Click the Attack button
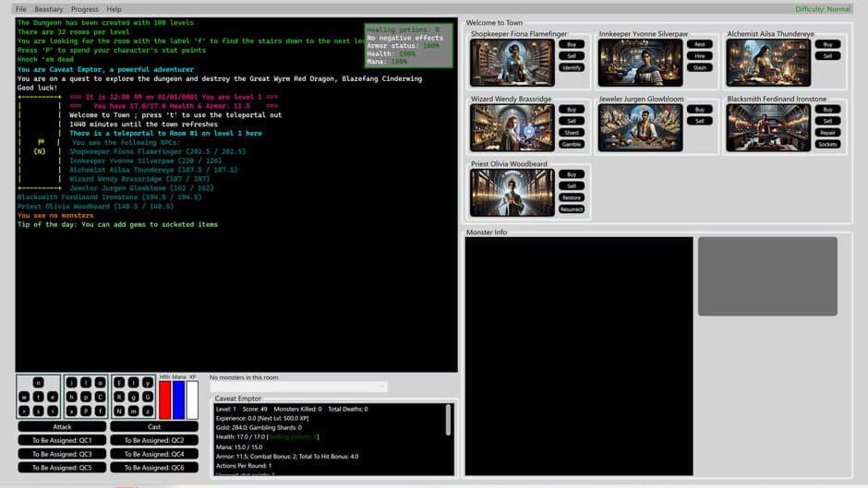The height and width of the screenshot is (488, 868). click(x=62, y=427)
